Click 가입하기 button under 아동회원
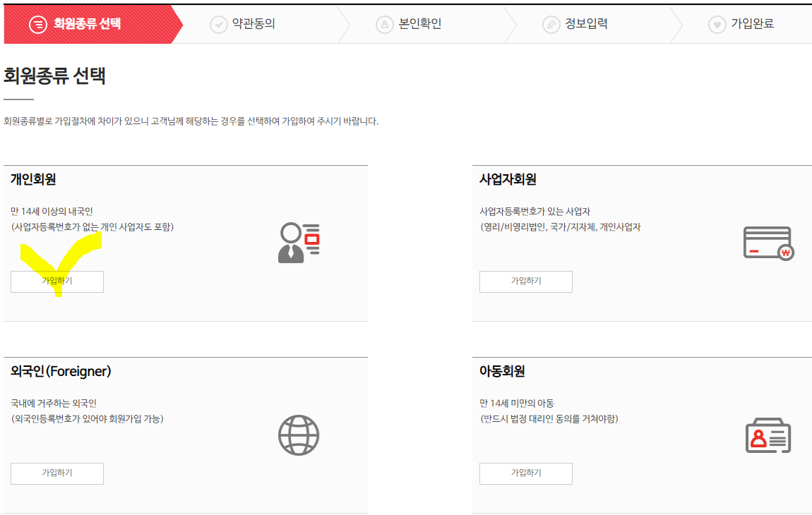The width and height of the screenshot is (812, 515). click(x=525, y=473)
